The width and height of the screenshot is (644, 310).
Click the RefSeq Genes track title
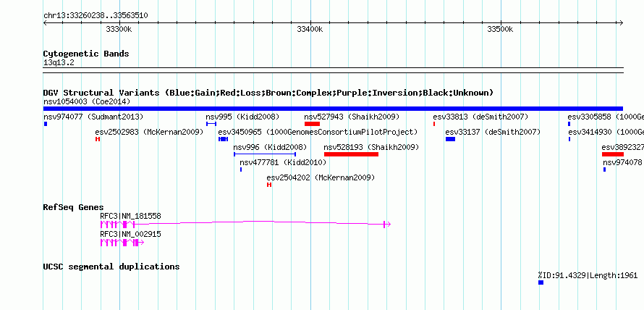(74, 207)
